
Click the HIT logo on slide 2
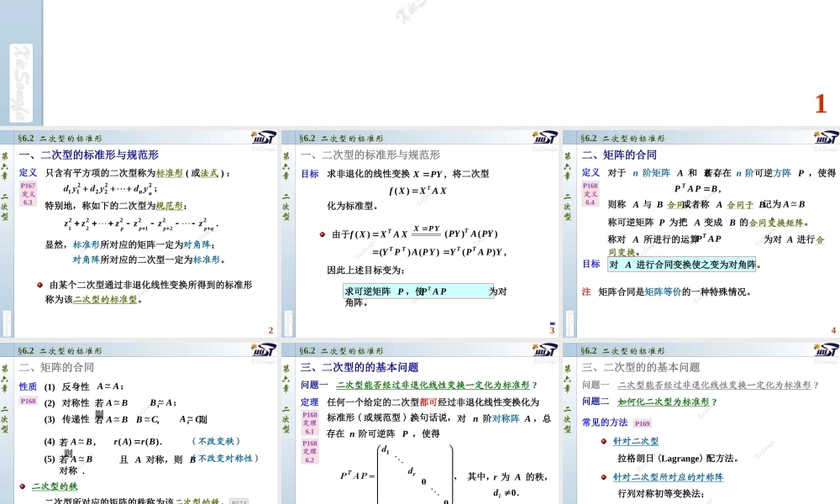[262, 138]
